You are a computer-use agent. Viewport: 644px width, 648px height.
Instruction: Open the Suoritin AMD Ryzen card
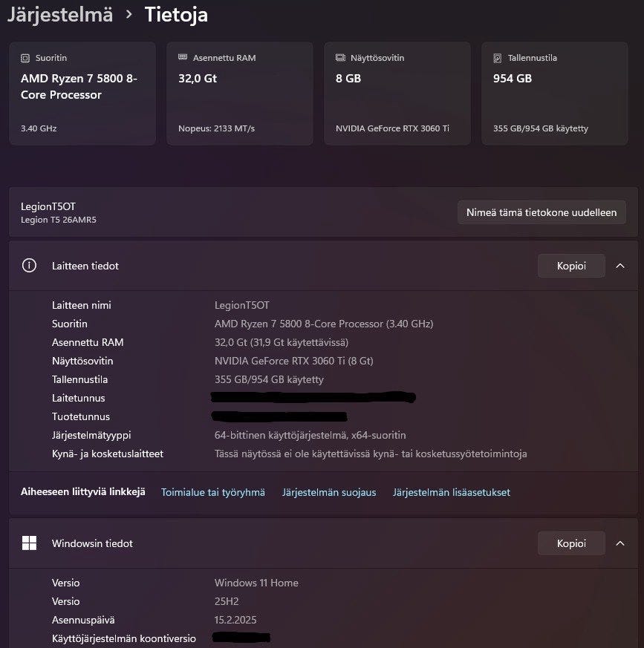point(82,94)
